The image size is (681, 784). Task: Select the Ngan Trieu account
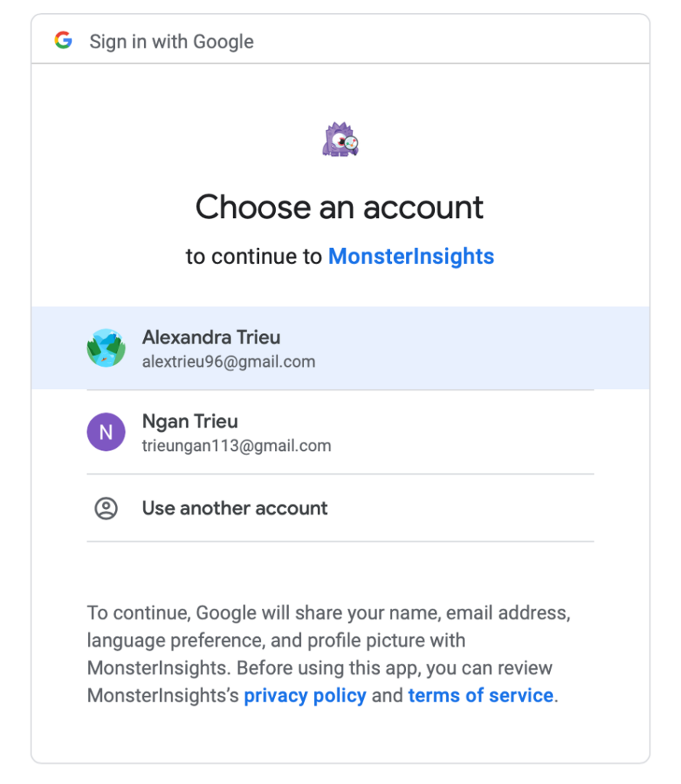pos(340,432)
